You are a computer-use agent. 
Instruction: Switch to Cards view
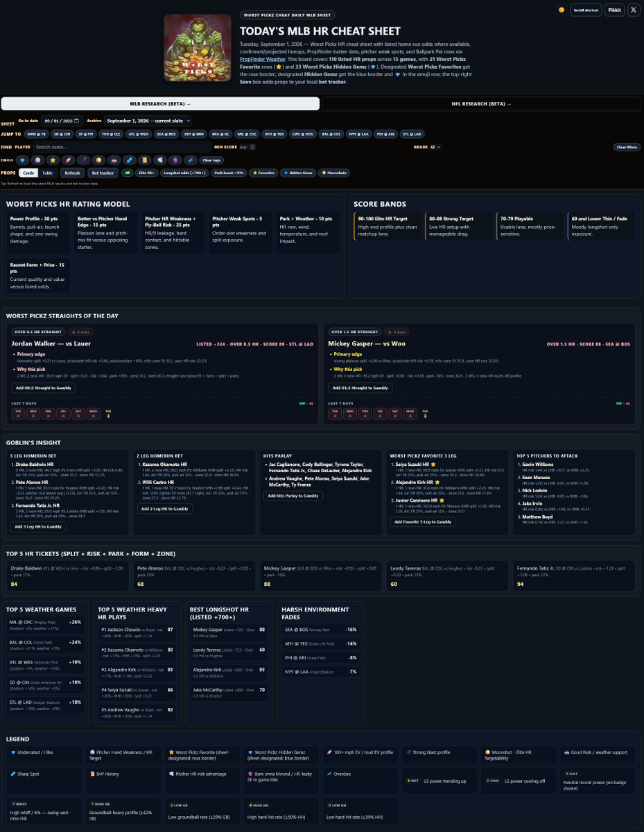[x=28, y=173]
